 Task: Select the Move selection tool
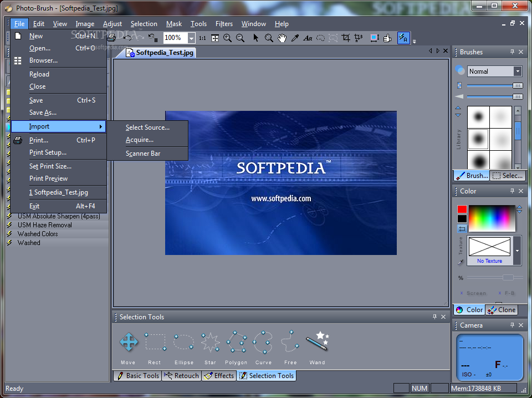coord(129,341)
